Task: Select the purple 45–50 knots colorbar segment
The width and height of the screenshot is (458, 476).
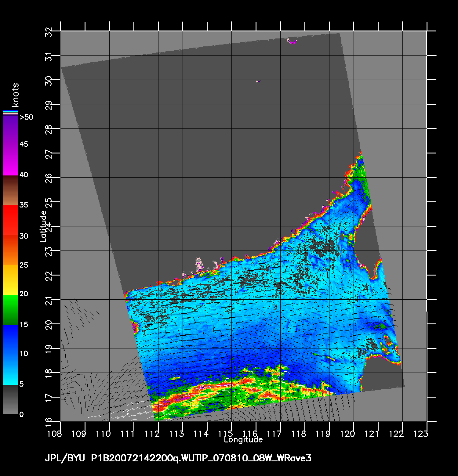Action: 11,131
